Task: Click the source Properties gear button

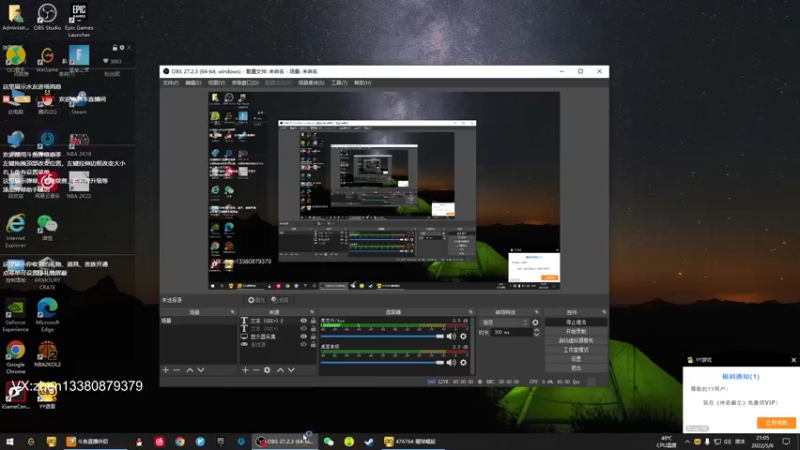Action: click(257, 300)
